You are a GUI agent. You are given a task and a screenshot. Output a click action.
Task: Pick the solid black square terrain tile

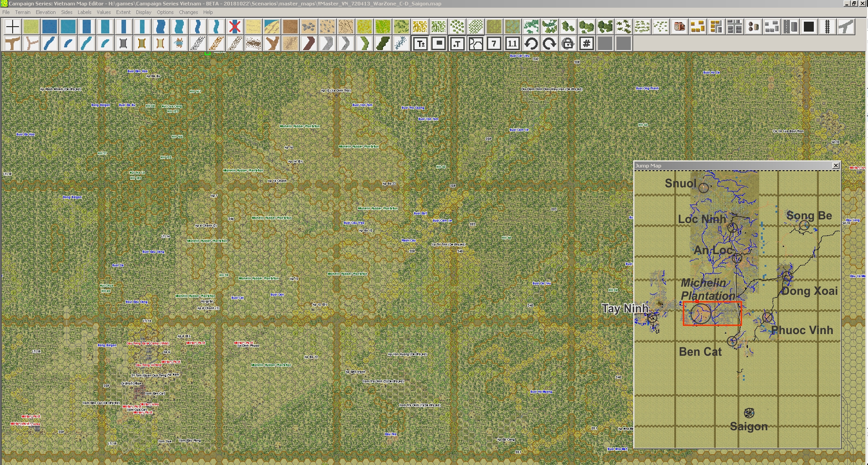click(x=809, y=27)
